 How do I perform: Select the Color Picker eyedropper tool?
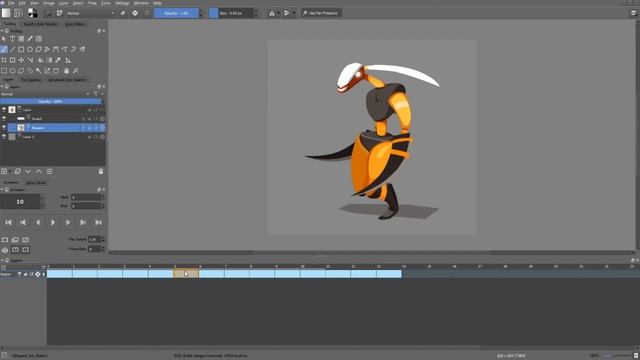pyautogui.click(x=58, y=60)
